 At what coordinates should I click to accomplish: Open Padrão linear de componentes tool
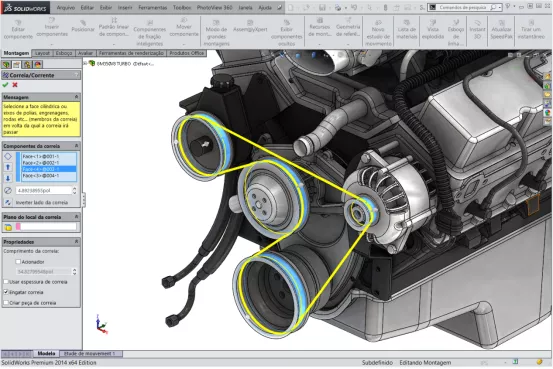[x=114, y=28]
